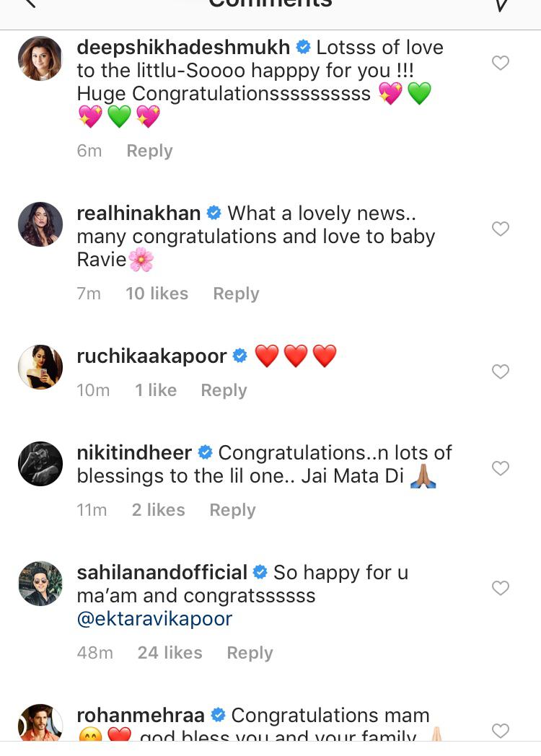Viewport: 541px width, 756px height.
Task: Like deepshikhadeshmukh's comment with heart icon
Action: (x=501, y=63)
